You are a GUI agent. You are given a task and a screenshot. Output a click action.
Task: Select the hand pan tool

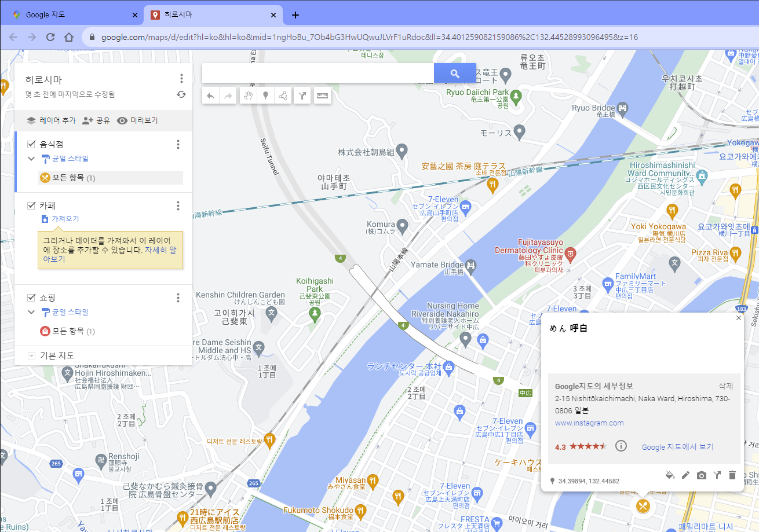pyautogui.click(x=249, y=96)
